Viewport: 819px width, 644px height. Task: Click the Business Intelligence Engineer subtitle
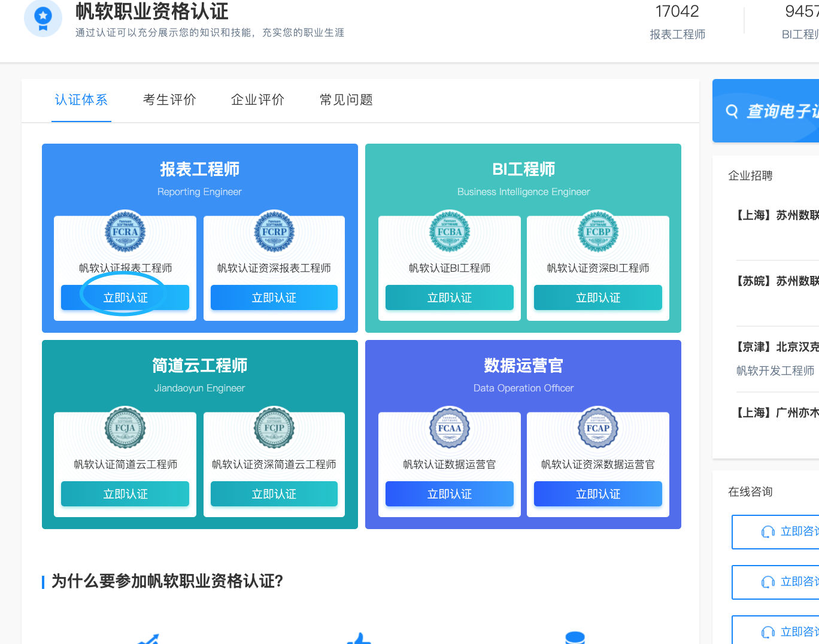tap(524, 192)
